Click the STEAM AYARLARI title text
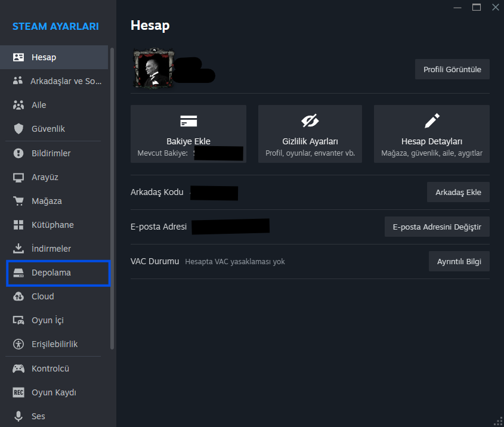 [x=55, y=26]
